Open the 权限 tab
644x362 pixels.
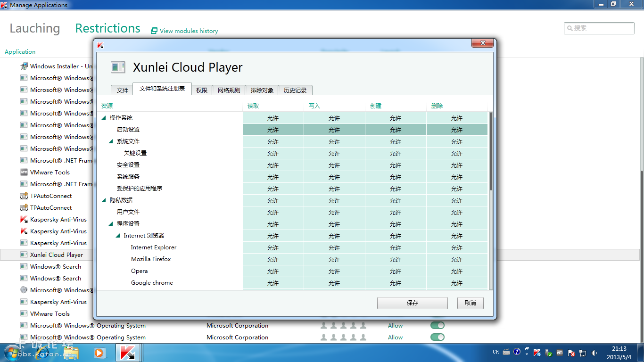202,90
